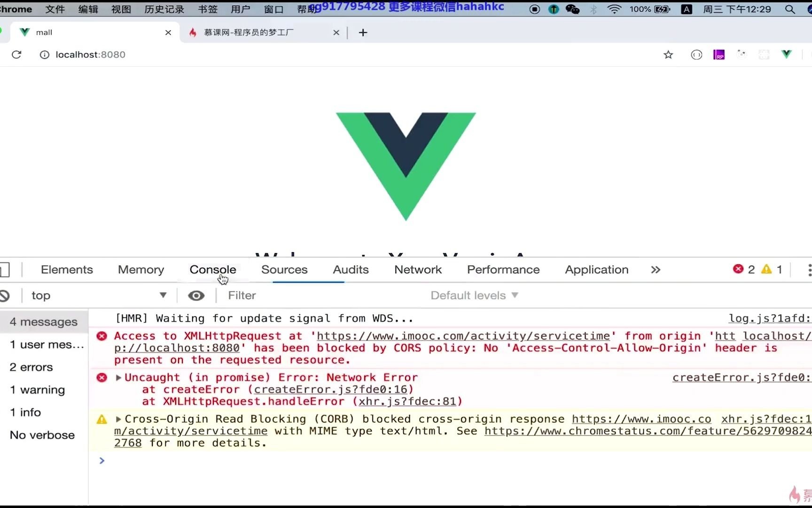The width and height of the screenshot is (812, 508).
Task: Reload the localhost page
Action: (16, 55)
